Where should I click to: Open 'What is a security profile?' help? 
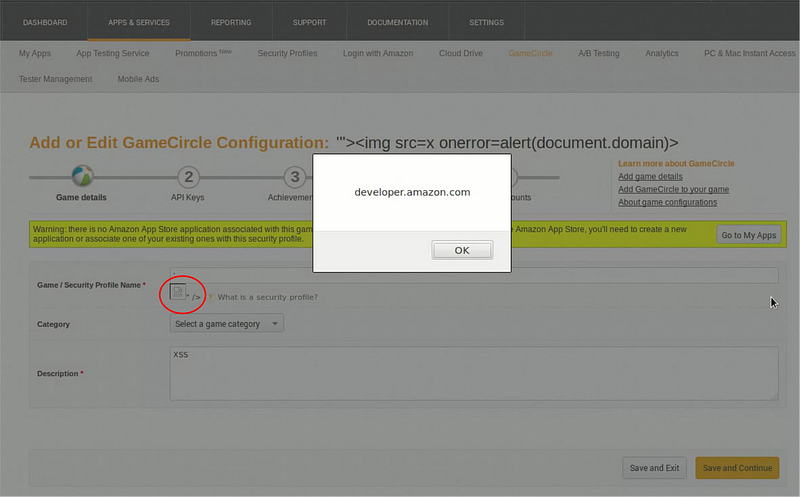(267, 297)
